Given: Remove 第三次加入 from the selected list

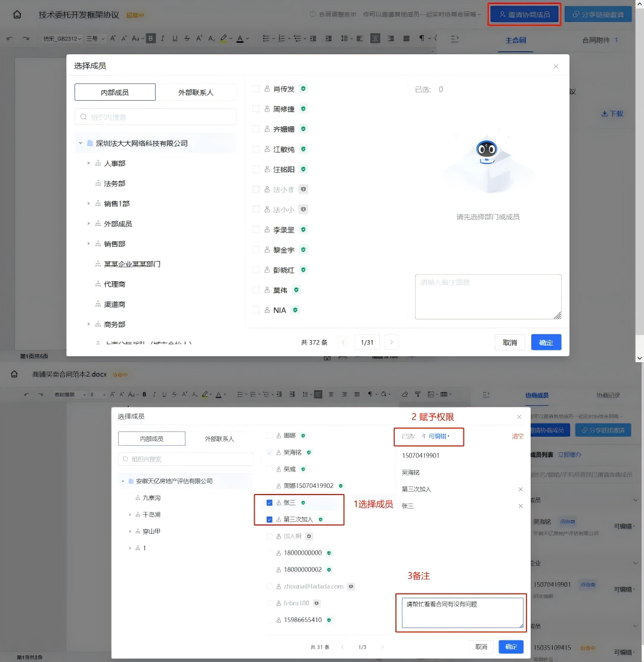Looking at the screenshot, I should click(x=520, y=489).
